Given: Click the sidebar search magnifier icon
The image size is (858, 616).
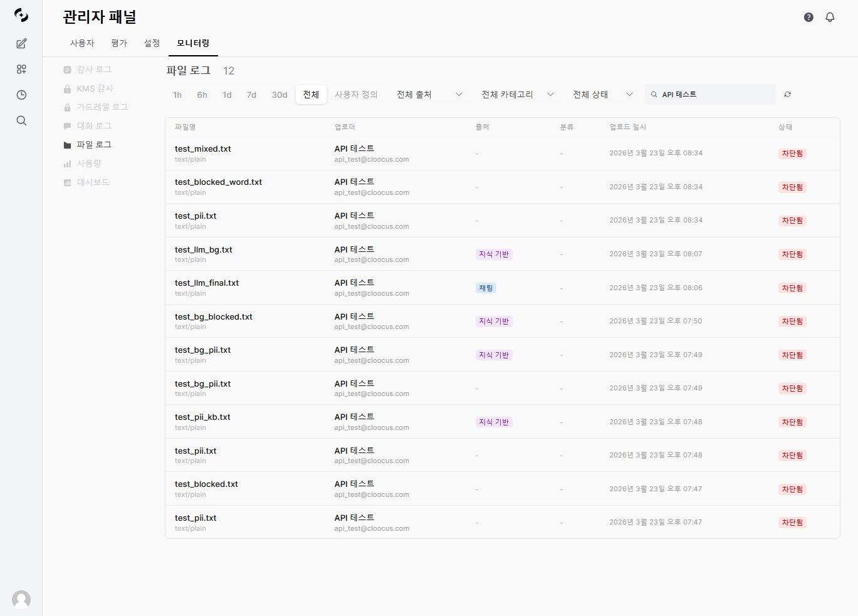Looking at the screenshot, I should tap(21, 120).
